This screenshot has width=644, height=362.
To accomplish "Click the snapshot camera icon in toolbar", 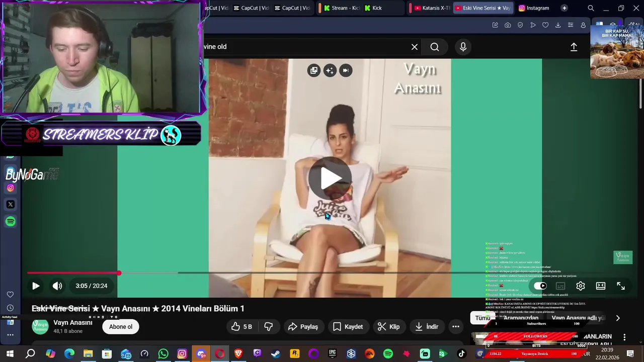I will point(508,25).
